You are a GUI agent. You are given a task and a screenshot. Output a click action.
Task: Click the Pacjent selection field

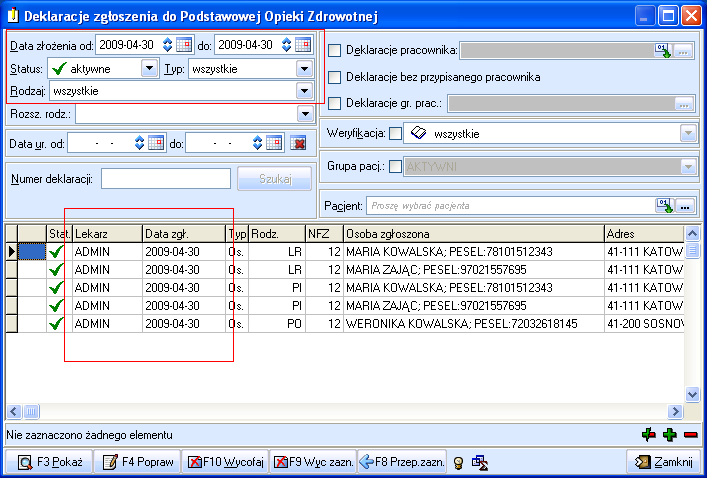pos(510,206)
